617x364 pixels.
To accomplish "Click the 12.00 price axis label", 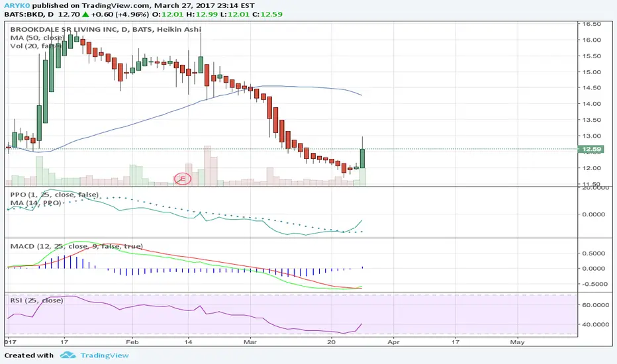I will pyautogui.click(x=591, y=168).
